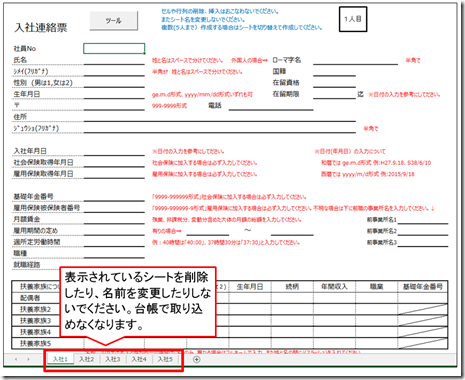Click the 電話 input field
This screenshot has height=380, width=465.
pos(271,105)
